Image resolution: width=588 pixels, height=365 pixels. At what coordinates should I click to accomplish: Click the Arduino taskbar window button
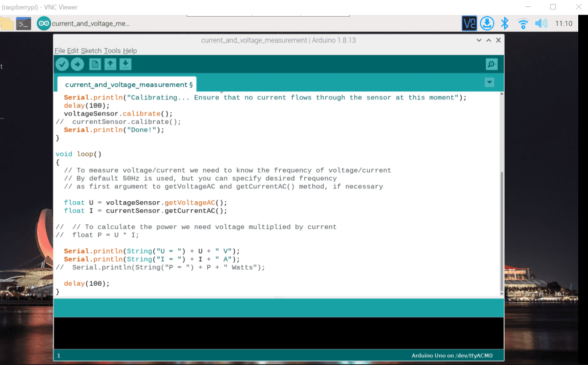pyautogui.click(x=84, y=24)
